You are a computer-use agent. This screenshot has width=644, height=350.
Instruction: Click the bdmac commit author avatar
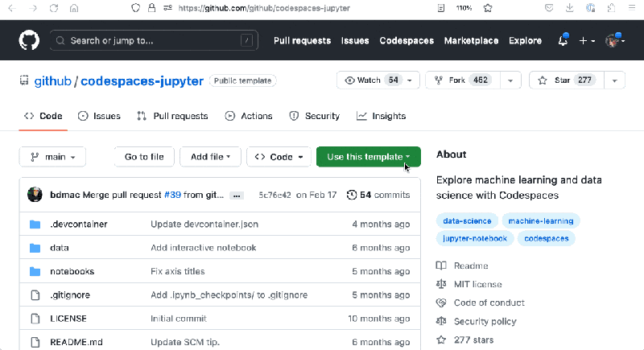pos(35,195)
